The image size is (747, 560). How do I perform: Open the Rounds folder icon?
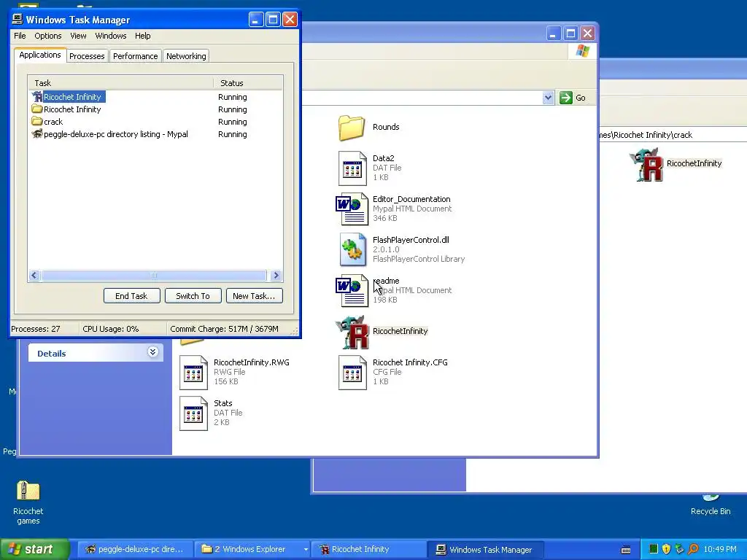pos(352,128)
